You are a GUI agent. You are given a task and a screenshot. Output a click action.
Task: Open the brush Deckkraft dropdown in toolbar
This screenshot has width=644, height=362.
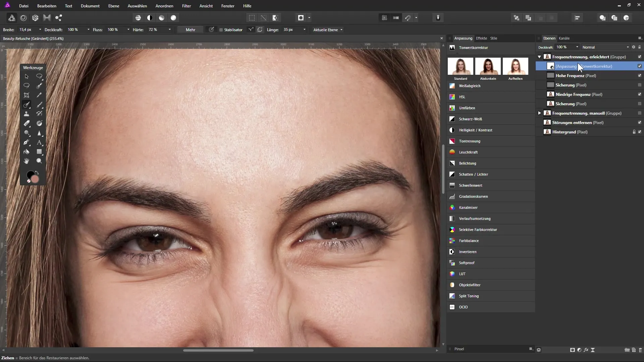[x=89, y=30]
